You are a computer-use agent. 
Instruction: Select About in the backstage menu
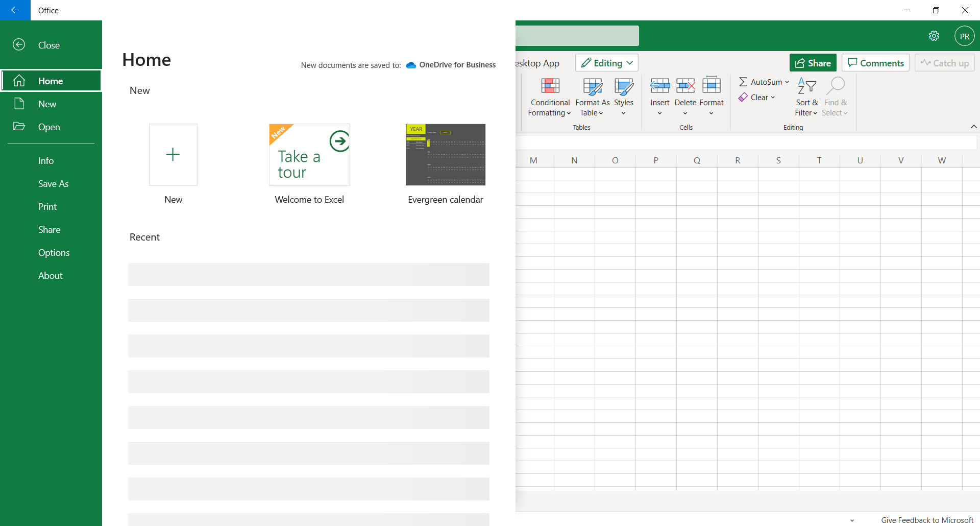pos(51,275)
